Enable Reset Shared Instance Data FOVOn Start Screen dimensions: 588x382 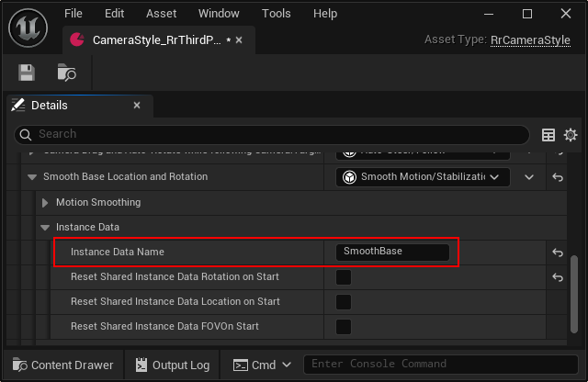(344, 327)
